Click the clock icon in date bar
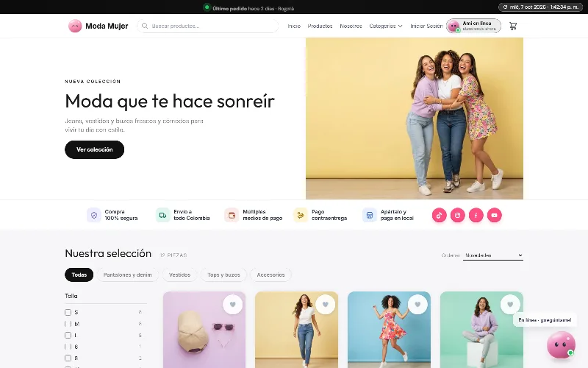Screen dimensions: 588x368 [505, 7]
